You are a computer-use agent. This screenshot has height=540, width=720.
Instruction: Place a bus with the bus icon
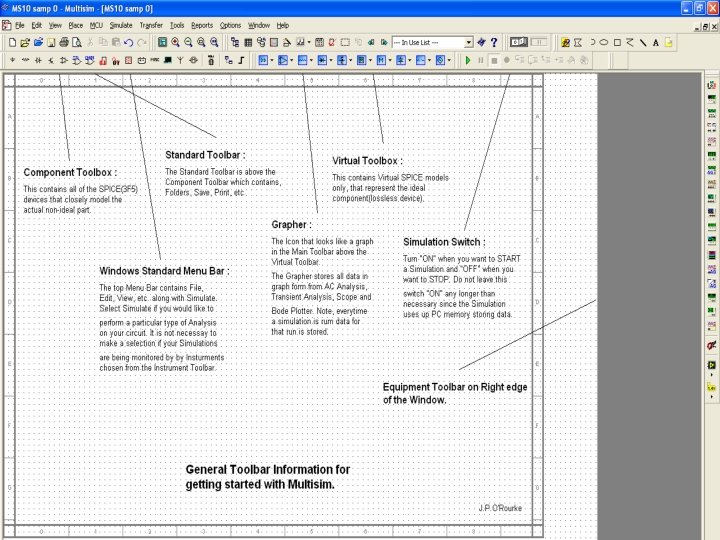241,60
